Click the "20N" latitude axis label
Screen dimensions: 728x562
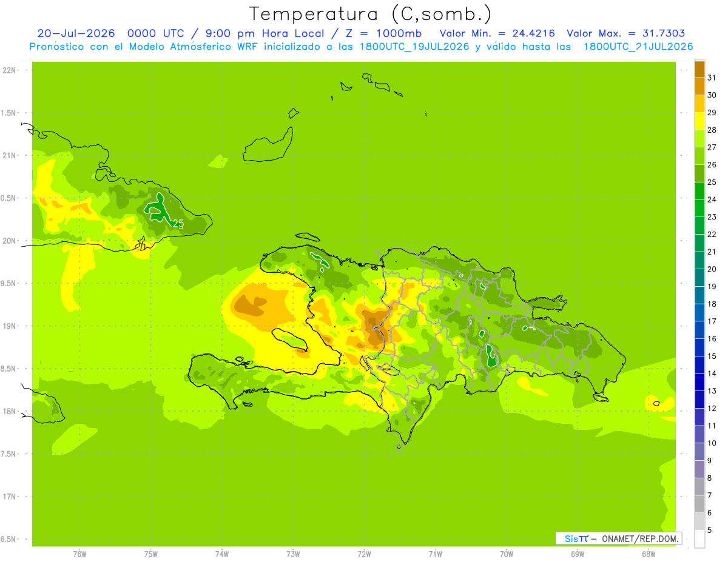pos(10,241)
